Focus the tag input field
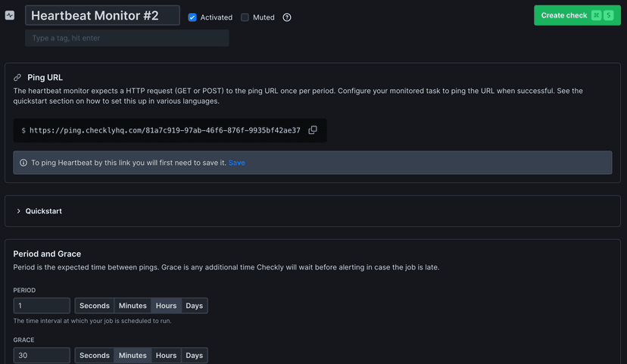The width and height of the screenshot is (627, 364). click(x=126, y=38)
